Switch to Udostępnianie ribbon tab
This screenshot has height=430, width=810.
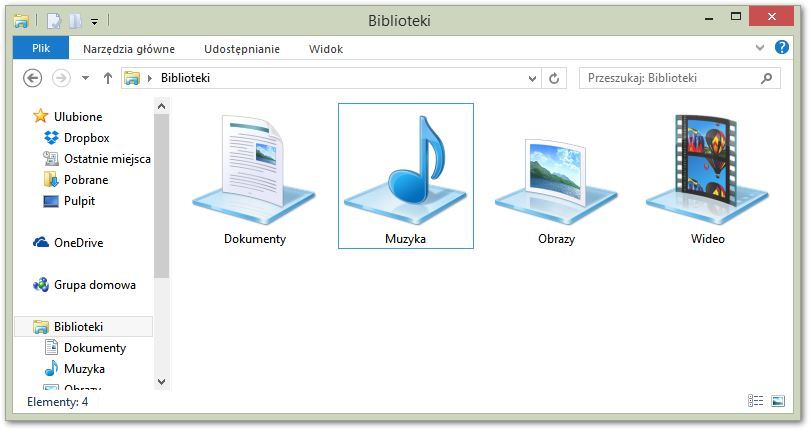[242, 49]
